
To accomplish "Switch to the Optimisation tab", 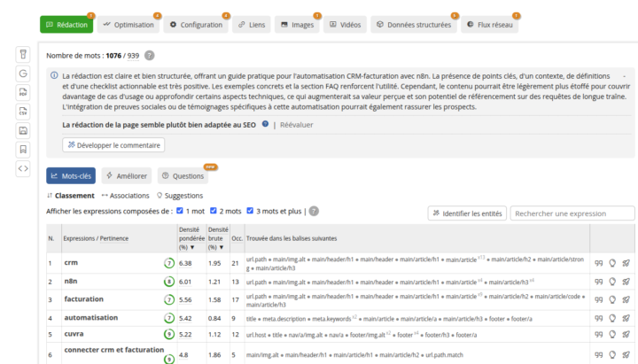I will point(128,25).
